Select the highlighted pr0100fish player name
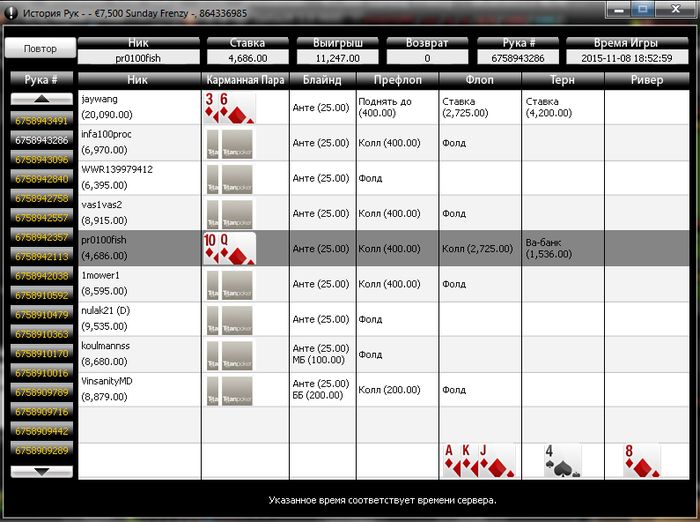The image size is (700, 522). tap(104, 240)
